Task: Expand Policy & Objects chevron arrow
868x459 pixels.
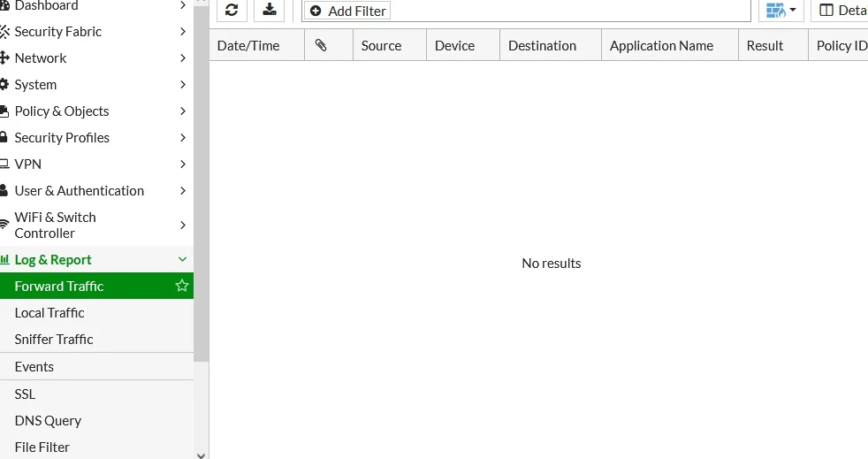Action: coord(183,111)
